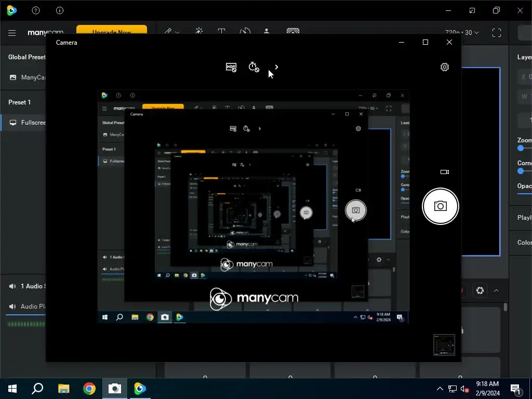Open the 720p 30 resolution dropdown
The width and height of the screenshot is (532, 399).
point(461,32)
